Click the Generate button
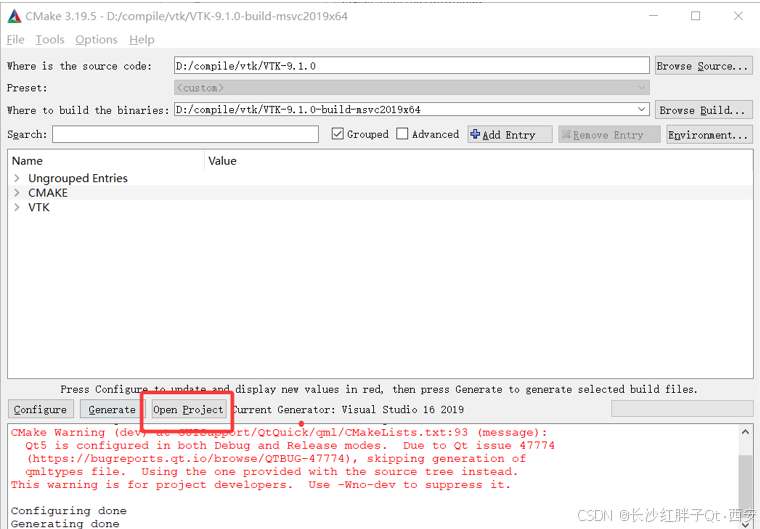Screen dimensions: 760x529 [111, 409]
